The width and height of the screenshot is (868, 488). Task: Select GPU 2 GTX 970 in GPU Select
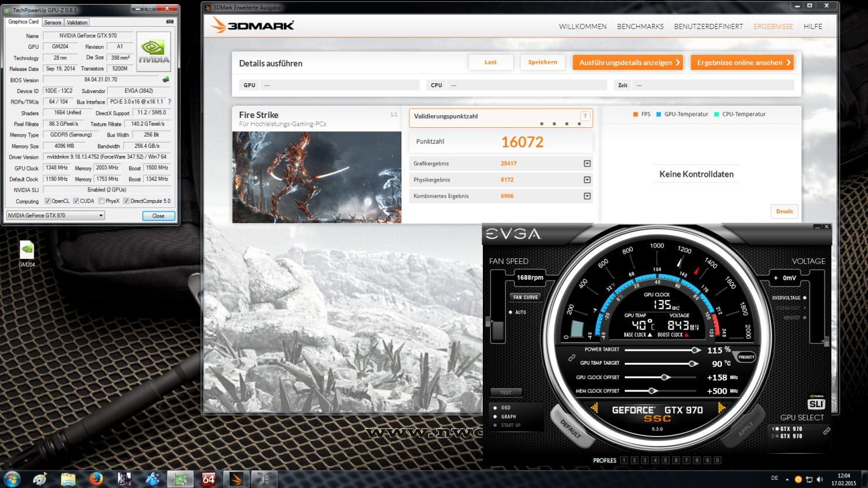pos(787,436)
